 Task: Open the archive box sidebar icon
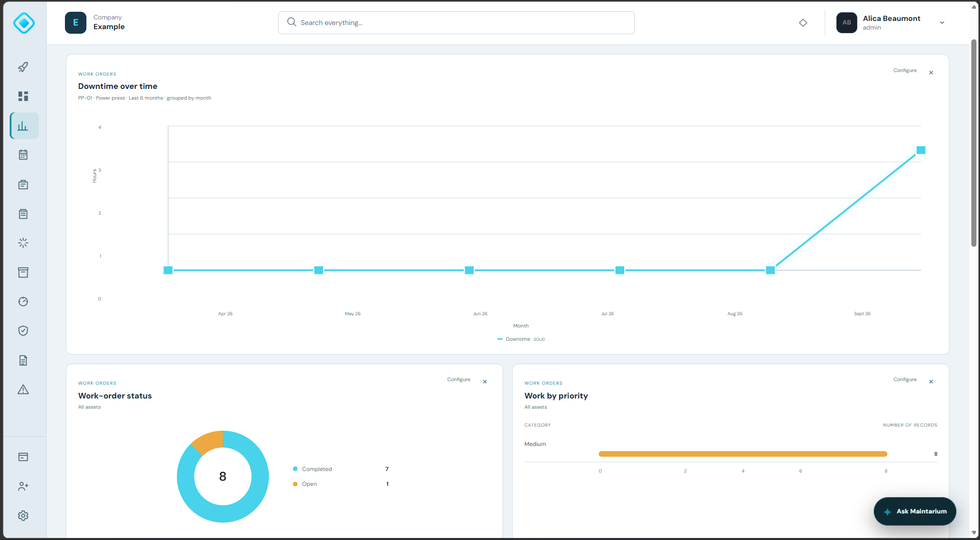click(23, 272)
